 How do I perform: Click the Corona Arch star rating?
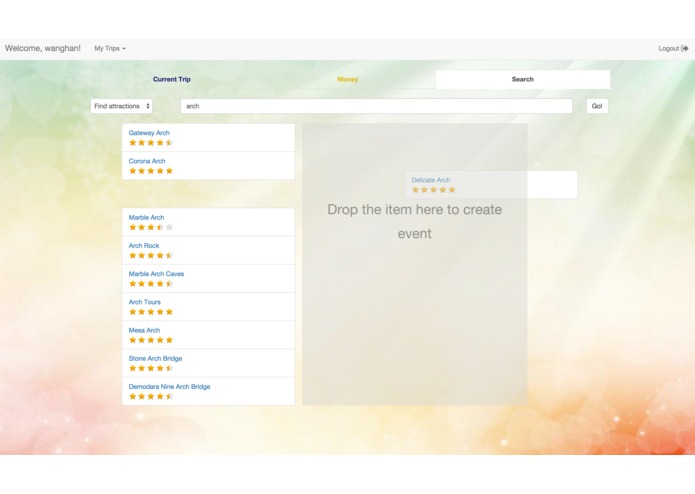151,171
